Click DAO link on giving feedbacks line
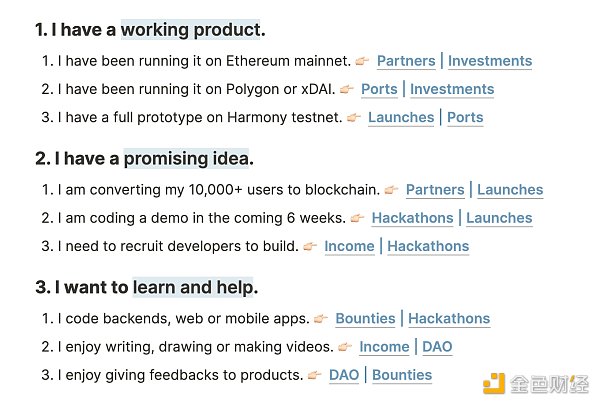This screenshot has width=600, height=405. coord(344,375)
